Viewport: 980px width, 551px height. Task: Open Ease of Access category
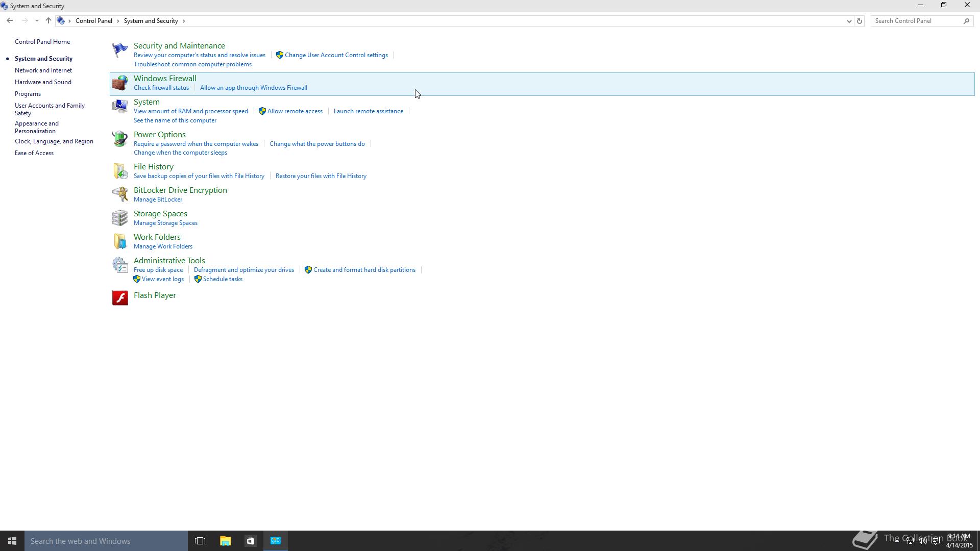[x=34, y=153]
